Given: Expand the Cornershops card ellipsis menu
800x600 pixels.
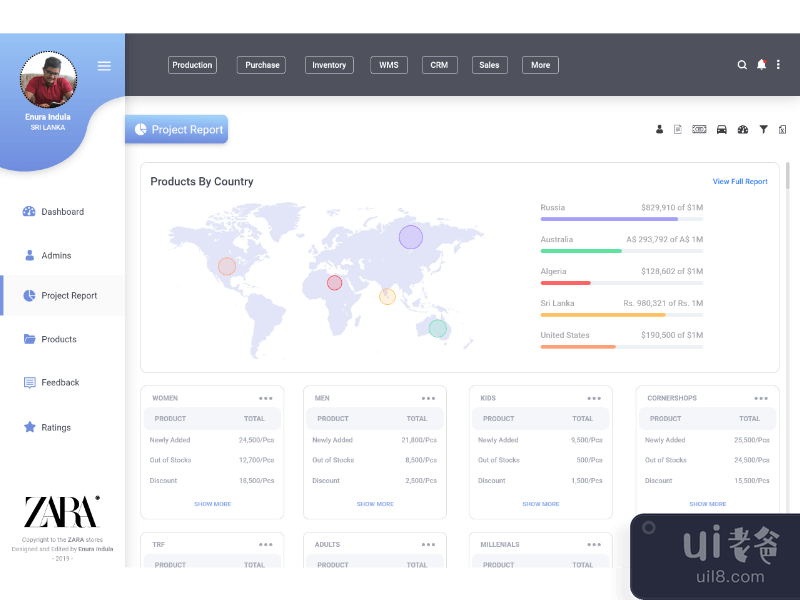Looking at the screenshot, I should tap(761, 398).
